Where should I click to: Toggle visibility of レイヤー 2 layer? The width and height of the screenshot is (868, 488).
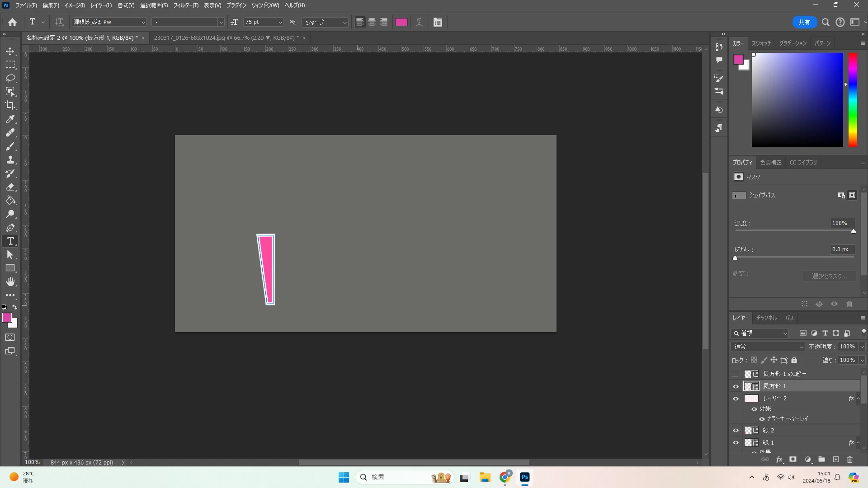click(x=736, y=399)
